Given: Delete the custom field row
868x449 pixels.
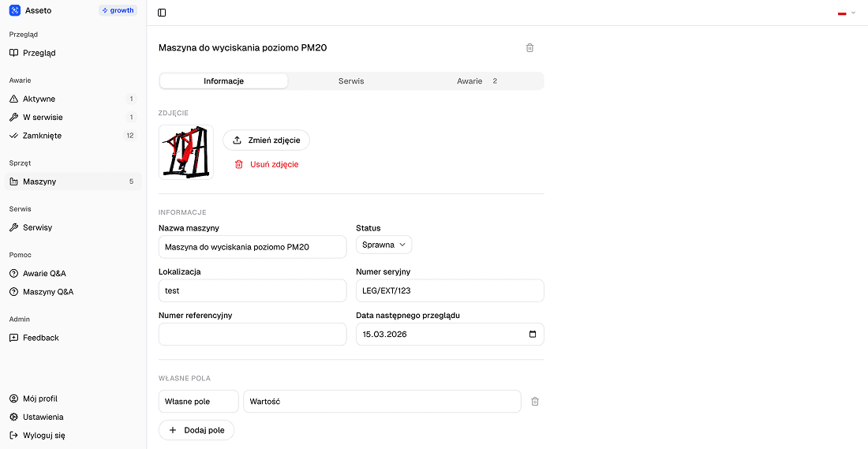Looking at the screenshot, I should point(534,402).
